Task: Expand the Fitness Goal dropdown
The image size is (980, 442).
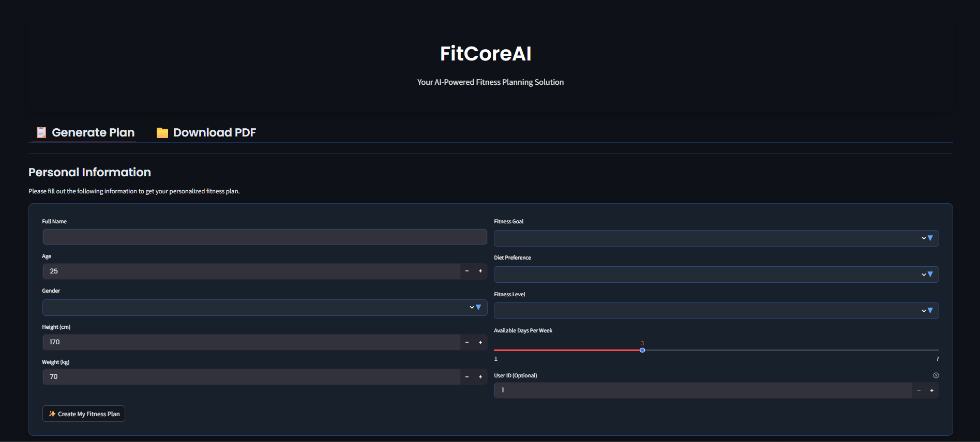Action: coord(716,238)
